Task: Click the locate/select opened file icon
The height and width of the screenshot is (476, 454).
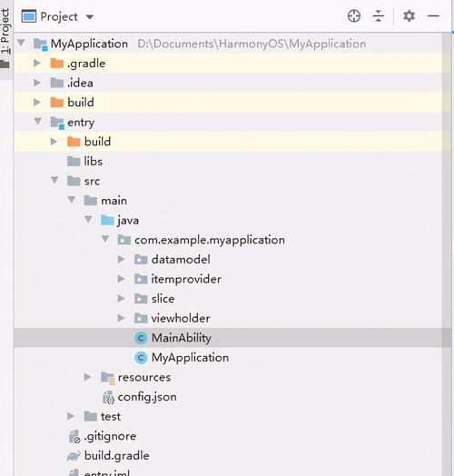Action: (x=354, y=15)
